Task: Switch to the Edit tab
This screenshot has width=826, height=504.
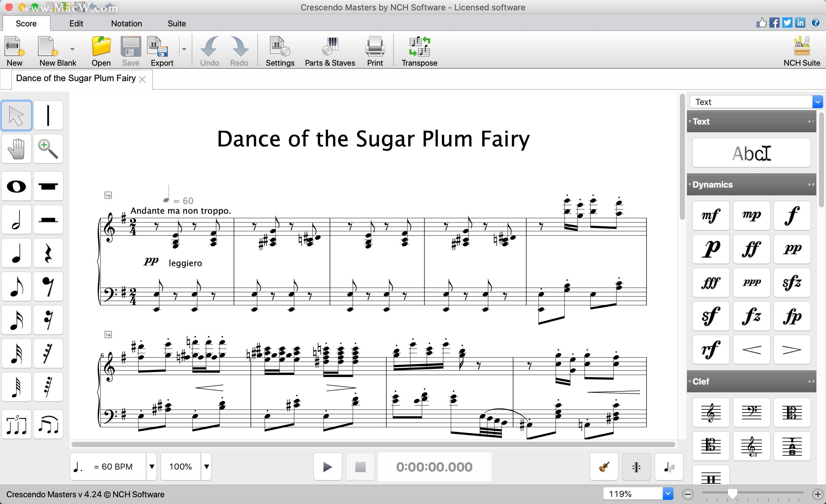Action: click(x=76, y=23)
